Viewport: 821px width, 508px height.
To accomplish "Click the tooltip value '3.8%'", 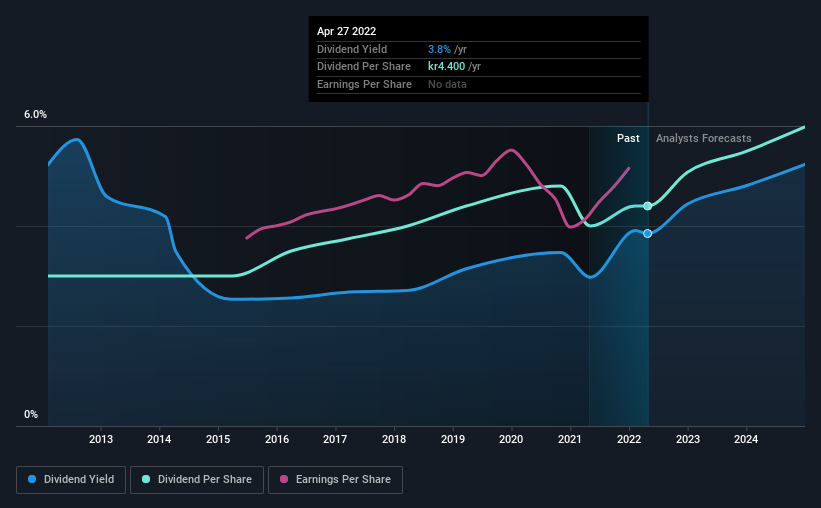I will pyautogui.click(x=439, y=49).
